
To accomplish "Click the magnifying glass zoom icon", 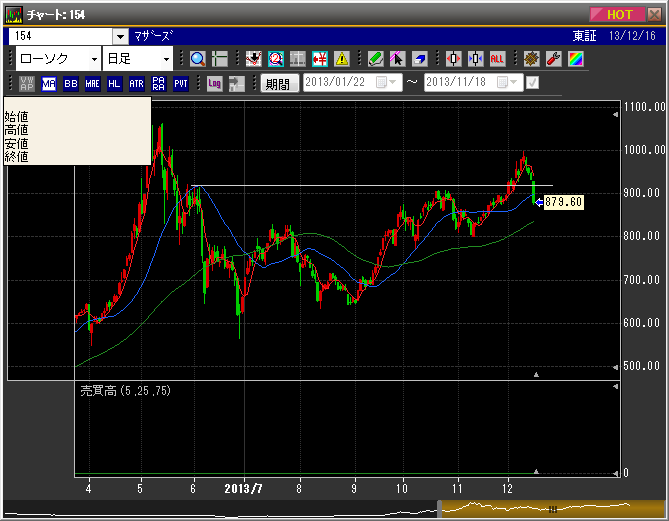I will coord(197,58).
